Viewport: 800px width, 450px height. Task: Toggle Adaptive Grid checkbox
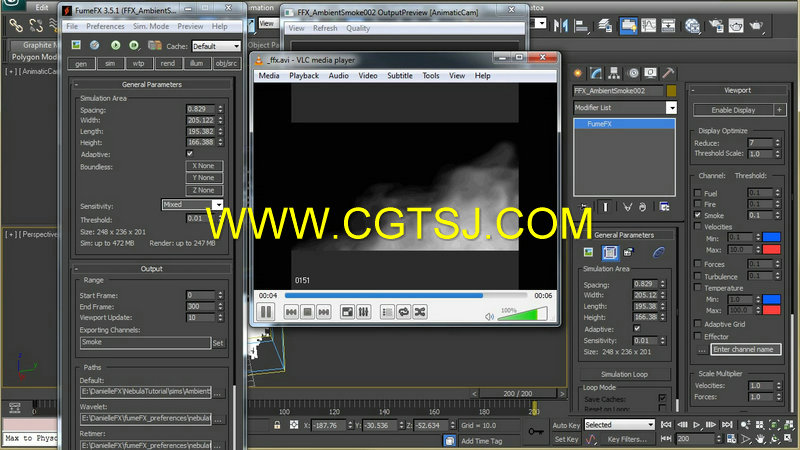[x=697, y=323]
